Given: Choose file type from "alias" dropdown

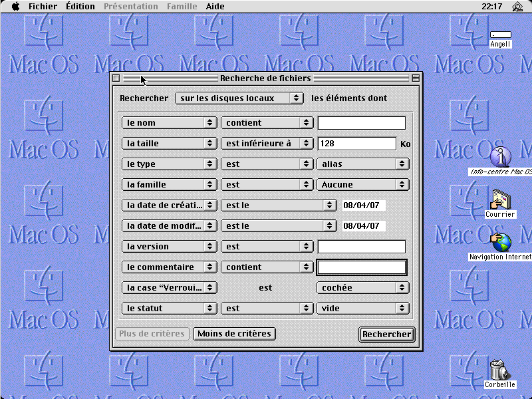Looking at the screenshot, I should point(362,164).
